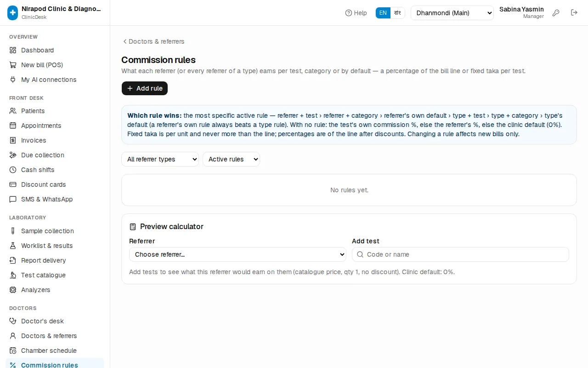Image resolution: width=588 pixels, height=368 pixels.
Task: Switch language to Bangla (বাং)
Action: pos(398,13)
